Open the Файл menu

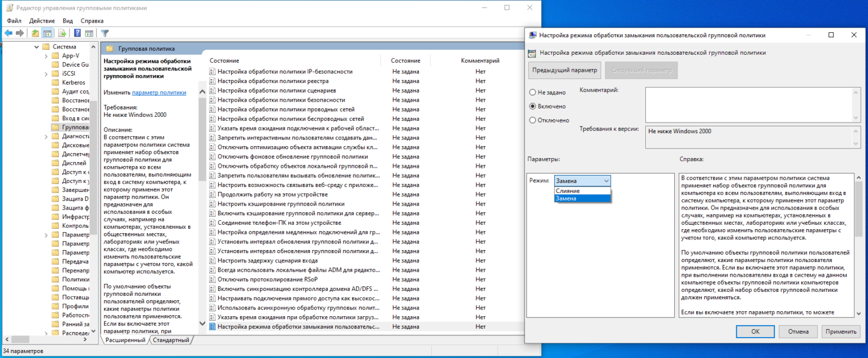[14, 20]
